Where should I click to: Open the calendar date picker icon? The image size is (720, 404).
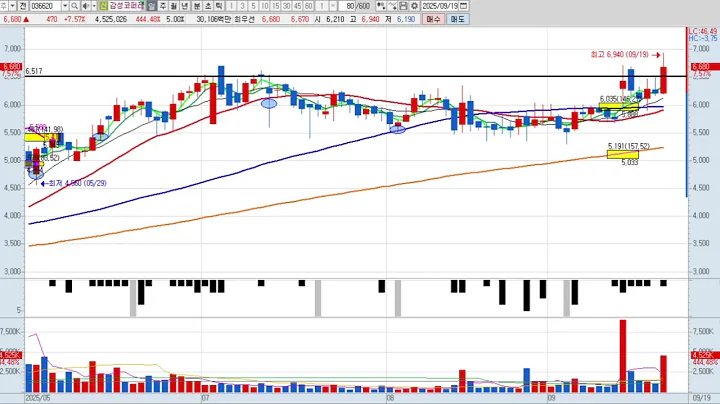463,6
